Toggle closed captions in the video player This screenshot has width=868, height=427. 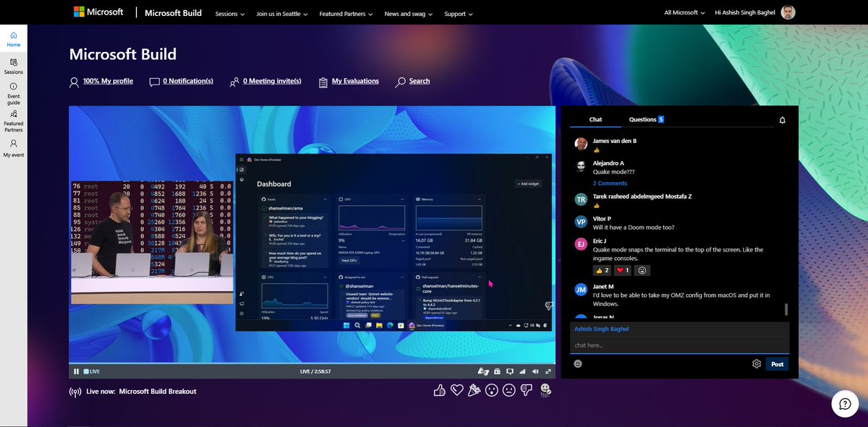pos(510,371)
